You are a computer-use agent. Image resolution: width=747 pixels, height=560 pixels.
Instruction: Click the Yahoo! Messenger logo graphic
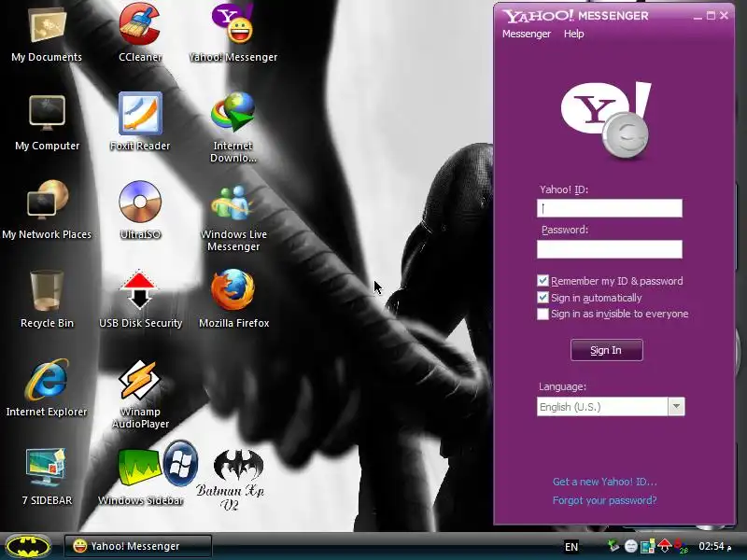click(x=606, y=120)
